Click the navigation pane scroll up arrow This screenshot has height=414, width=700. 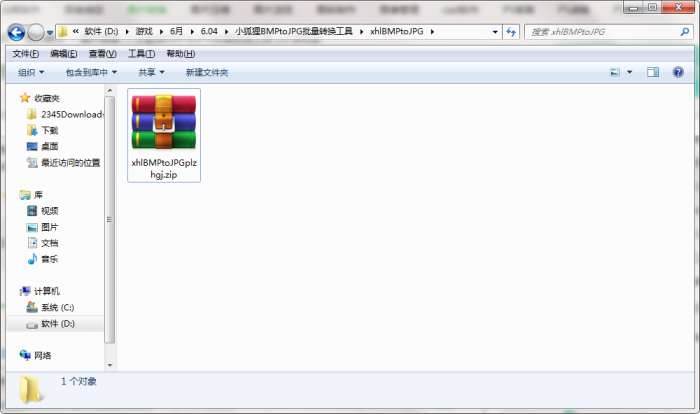109,91
